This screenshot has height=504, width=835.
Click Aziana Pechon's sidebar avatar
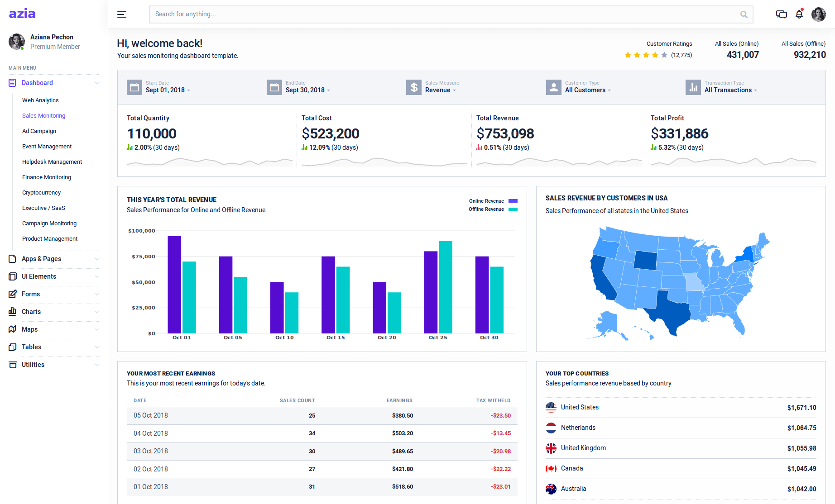pyautogui.click(x=17, y=42)
